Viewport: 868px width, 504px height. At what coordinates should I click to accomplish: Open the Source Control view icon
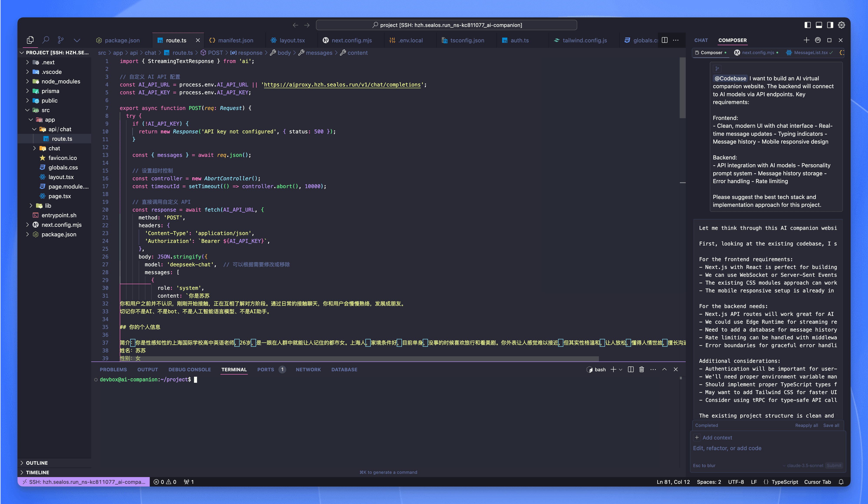pyautogui.click(x=61, y=40)
